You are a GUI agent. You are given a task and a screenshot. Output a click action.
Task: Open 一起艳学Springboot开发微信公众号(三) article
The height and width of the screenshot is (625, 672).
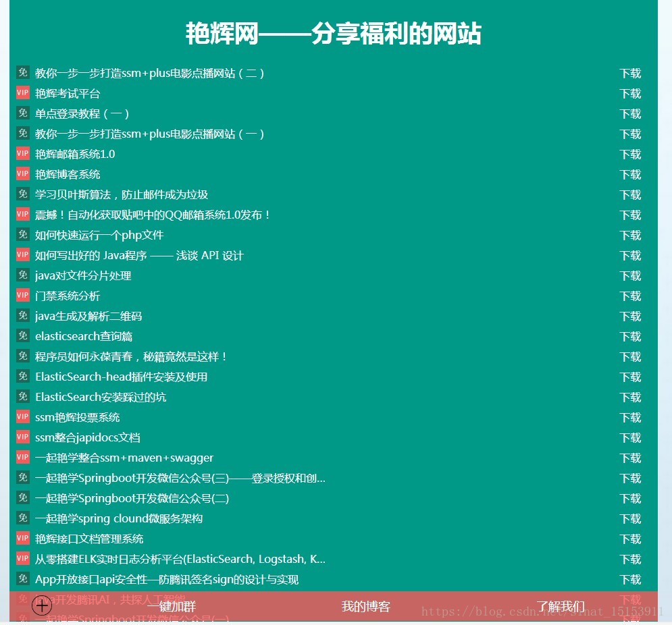coord(180,478)
